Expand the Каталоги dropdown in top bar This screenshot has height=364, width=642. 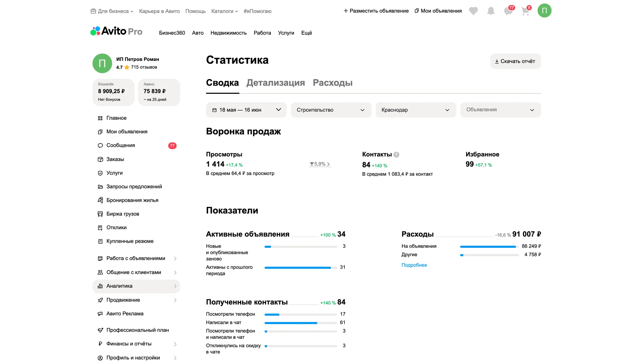tap(225, 11)
